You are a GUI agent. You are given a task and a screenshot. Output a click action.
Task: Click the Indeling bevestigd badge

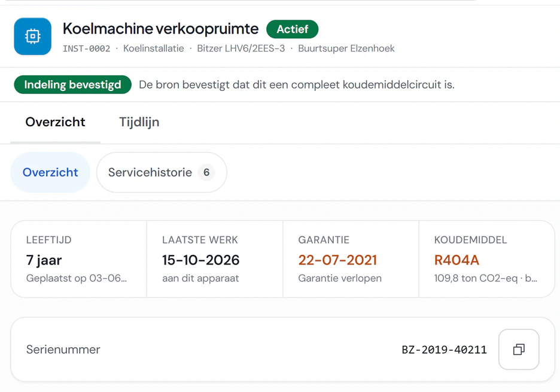pyautogui.click(x=72, y=85)
